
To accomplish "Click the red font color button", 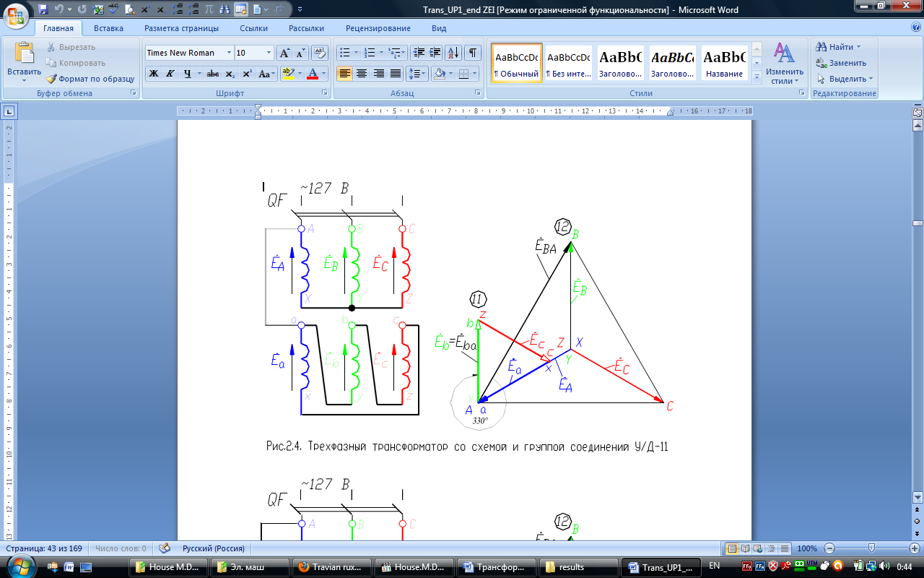I will 313,74.
